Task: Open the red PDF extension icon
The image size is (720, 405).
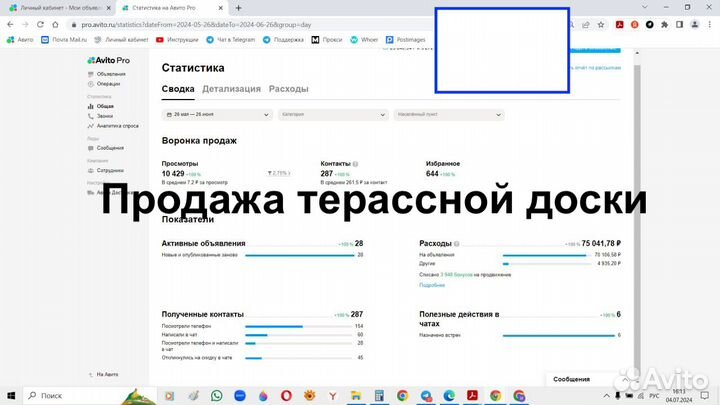Action: [619, 25]
